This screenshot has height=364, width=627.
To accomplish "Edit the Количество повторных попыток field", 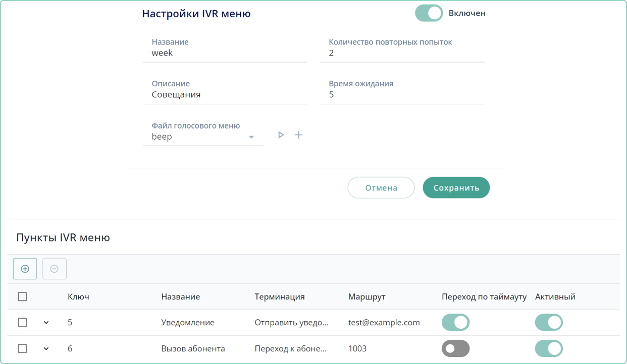I will pyautogui.click(x=402, y=53).
